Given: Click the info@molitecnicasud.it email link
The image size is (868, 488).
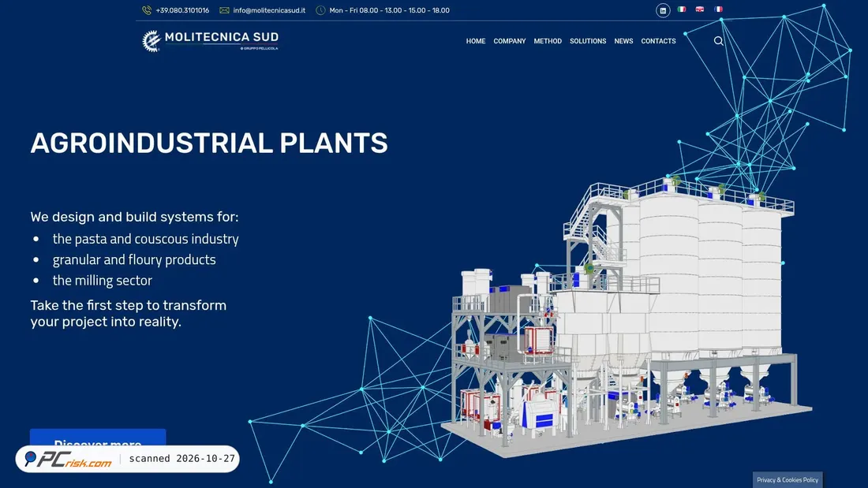Looking at the screenshot, I should click(269, 10).
